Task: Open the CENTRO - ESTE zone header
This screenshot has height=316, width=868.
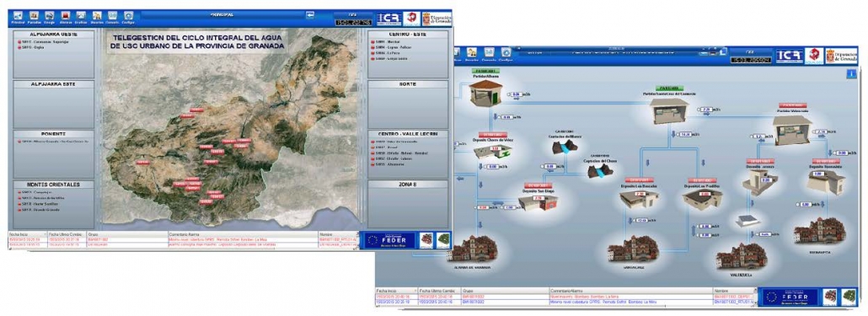Action: pyautogui.click(x=408, y=34)
